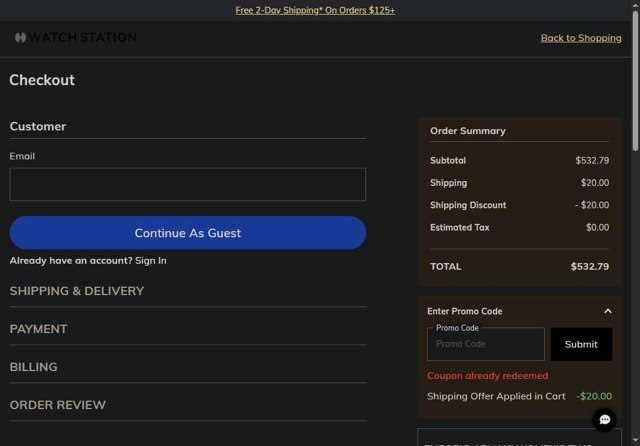The width and height of the screenshot is (640, 446).
Task: Click the Subtotal value $532.79
Action: [x=592, y=160]
